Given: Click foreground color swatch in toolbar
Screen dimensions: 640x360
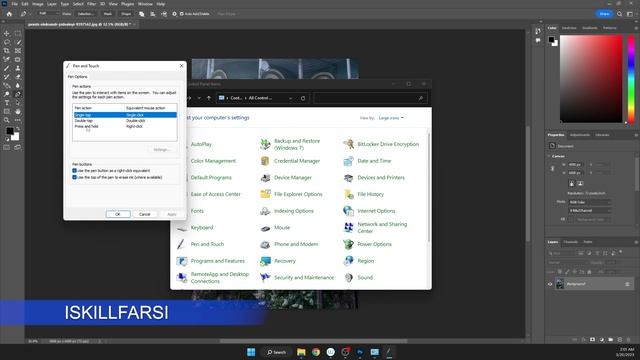Looking at the screenshot, I should point(9,131).
